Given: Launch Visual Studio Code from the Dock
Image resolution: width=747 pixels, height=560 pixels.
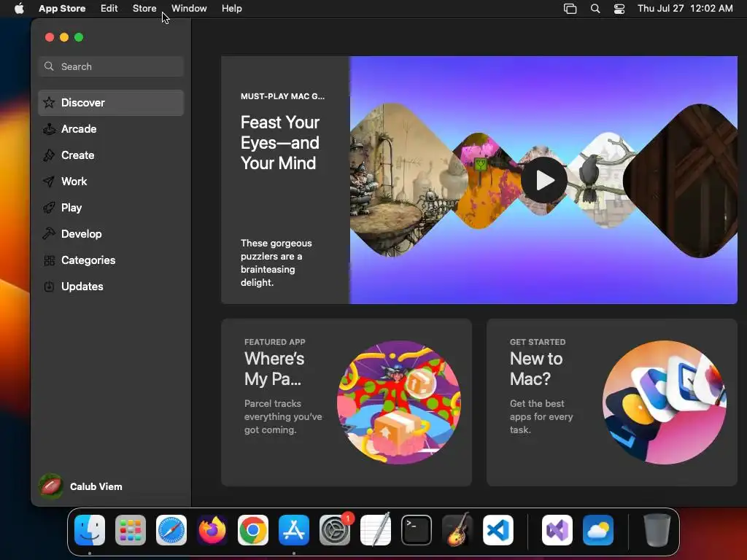Looking at the screenshot, I should coord(498,530).
